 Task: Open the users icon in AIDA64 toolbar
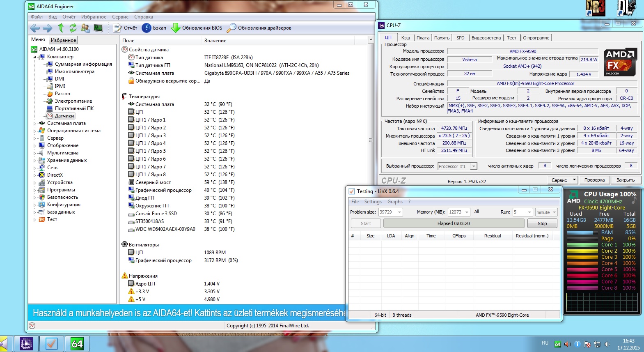[x=85, y=28]
